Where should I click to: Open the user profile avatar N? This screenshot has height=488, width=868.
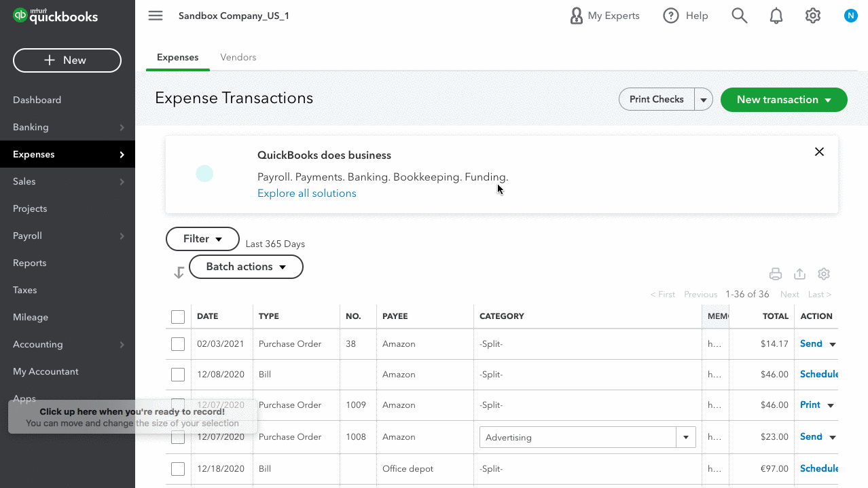coord(850,16)
